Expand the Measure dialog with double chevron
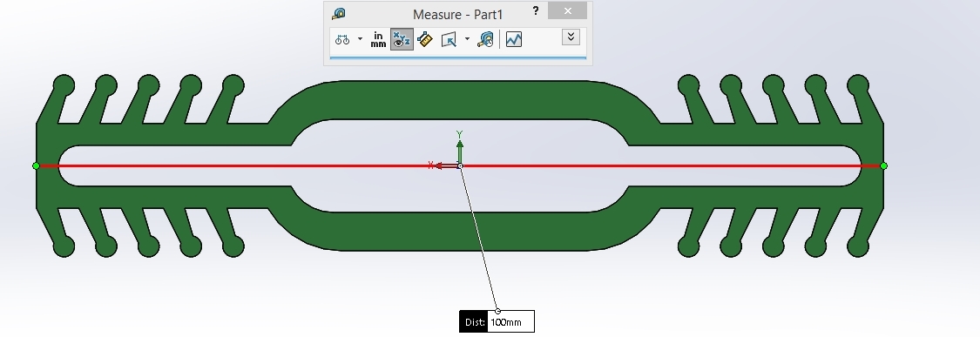 571,37
